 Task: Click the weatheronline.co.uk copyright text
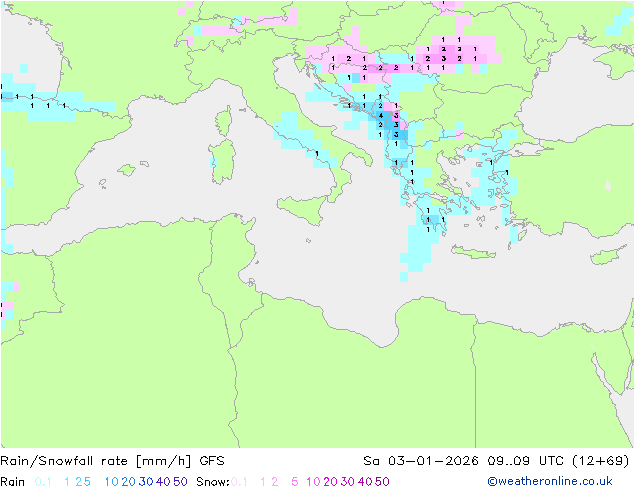(550, 481)
